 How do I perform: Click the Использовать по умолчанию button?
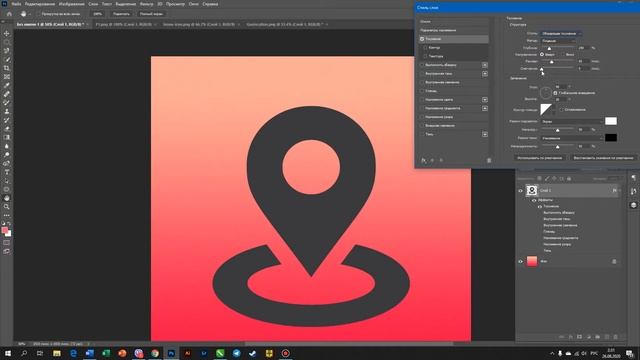tap(540, 158)
